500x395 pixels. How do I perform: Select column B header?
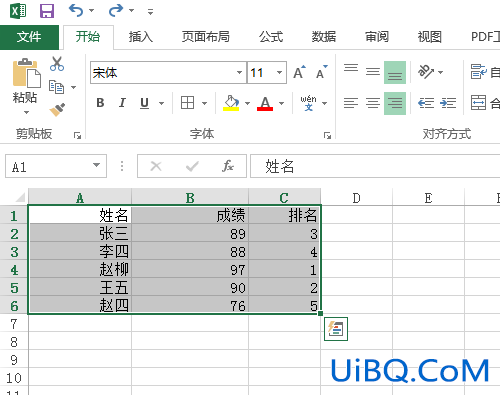190,197
